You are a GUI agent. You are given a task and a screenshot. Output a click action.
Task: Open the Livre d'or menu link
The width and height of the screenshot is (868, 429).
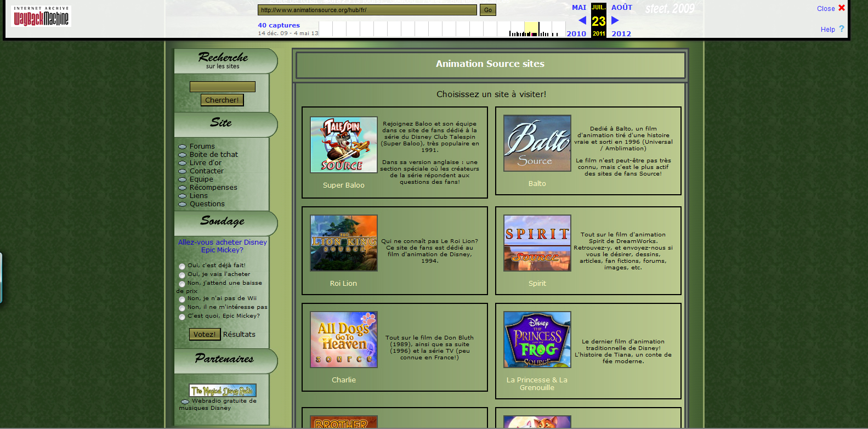[206, 163]
